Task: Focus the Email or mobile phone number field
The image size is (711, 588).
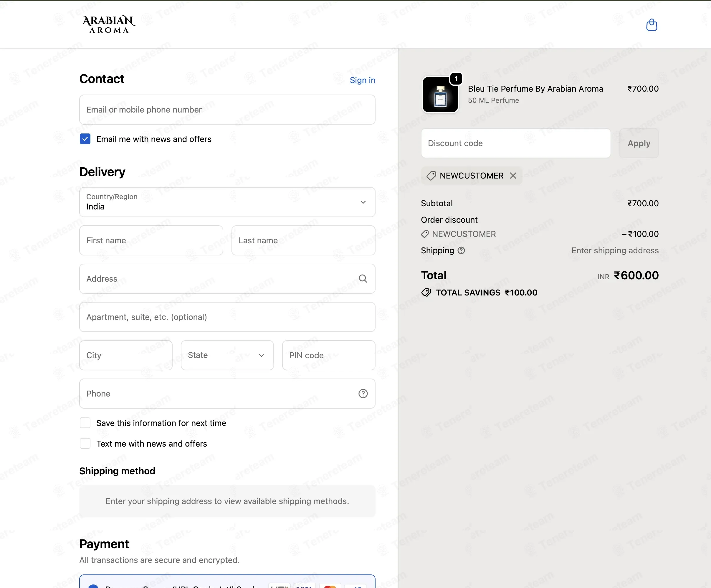Action: (x=227, y=109)
